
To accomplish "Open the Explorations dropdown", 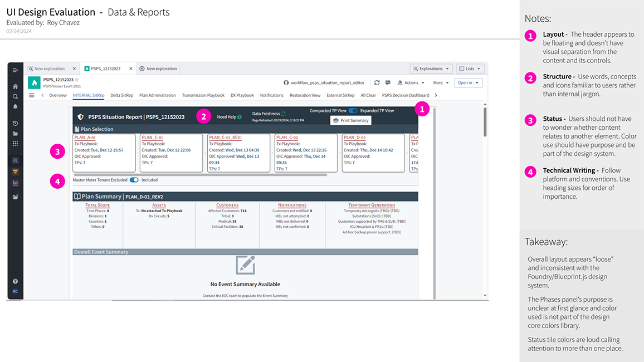I will click(x=431, y=68).
